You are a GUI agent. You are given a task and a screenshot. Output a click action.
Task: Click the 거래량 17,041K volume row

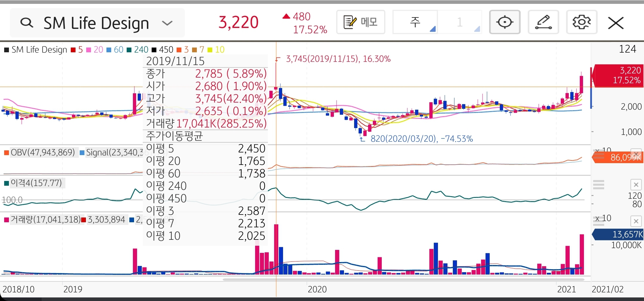(205, 124)
